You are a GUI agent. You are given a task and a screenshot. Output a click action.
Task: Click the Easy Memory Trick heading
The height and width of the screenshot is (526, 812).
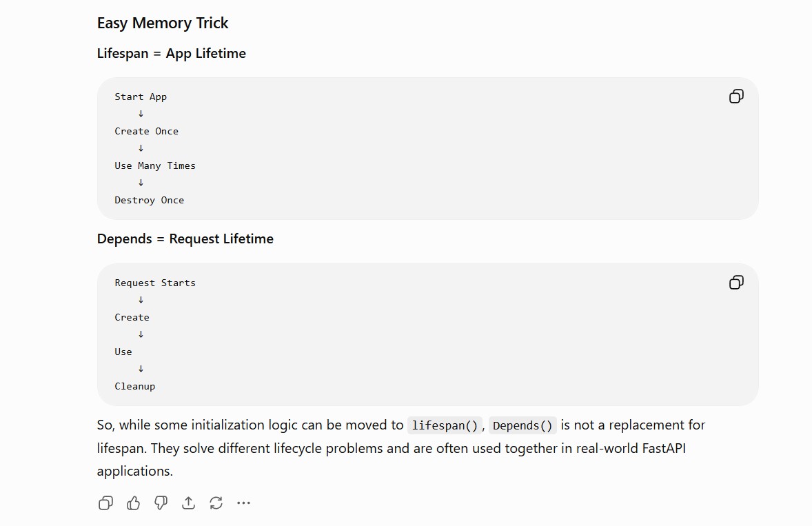coord(163,23)
